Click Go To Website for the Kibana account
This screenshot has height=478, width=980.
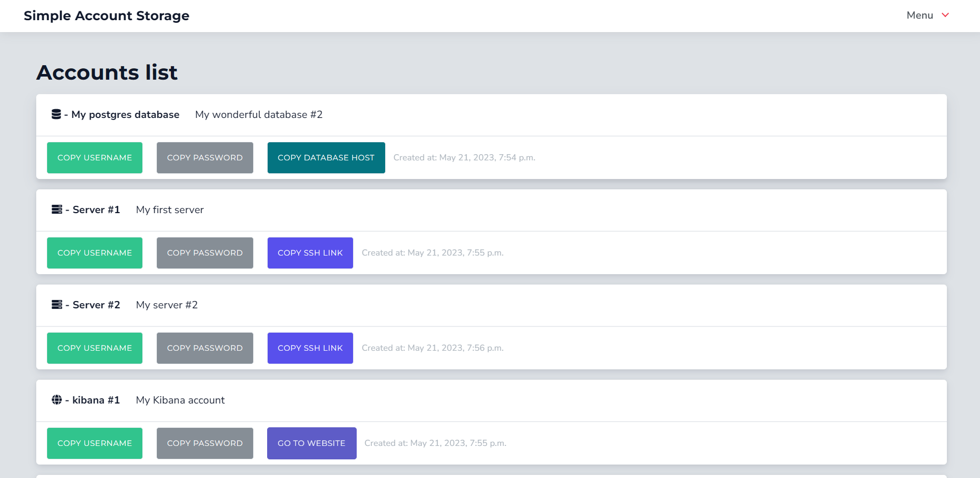tap(311, 443)
